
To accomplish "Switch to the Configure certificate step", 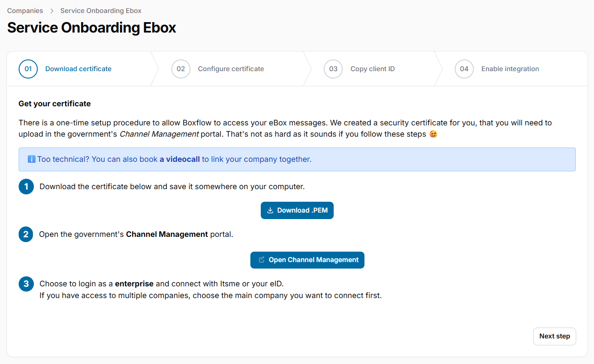I will click(x=231, y=69).
